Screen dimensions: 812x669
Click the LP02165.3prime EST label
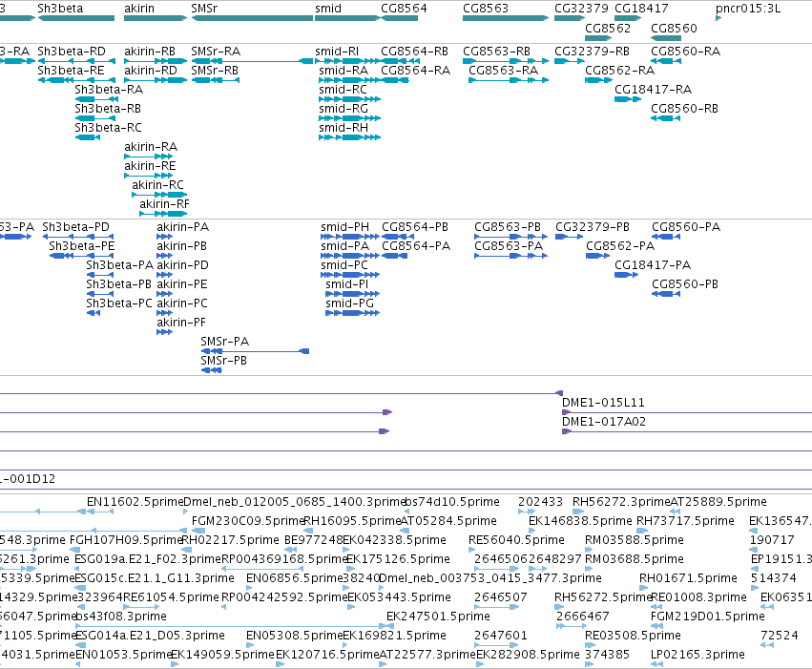tap(697, 655)
